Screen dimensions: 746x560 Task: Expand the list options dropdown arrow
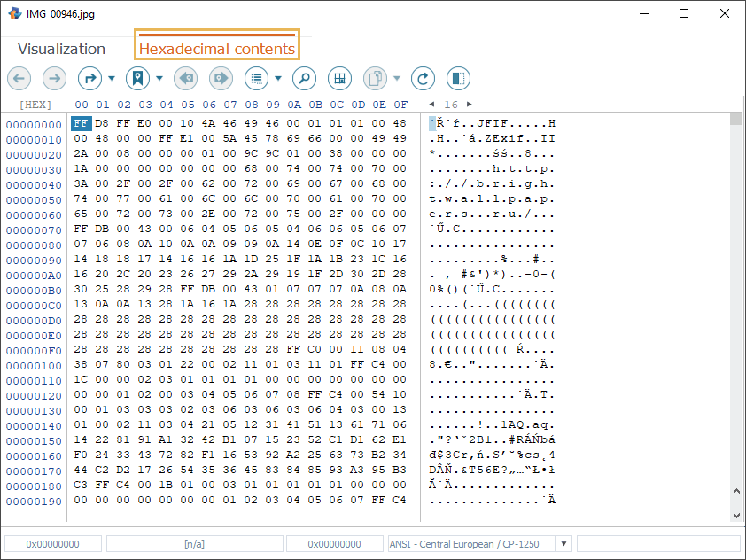tap(278, 78)
